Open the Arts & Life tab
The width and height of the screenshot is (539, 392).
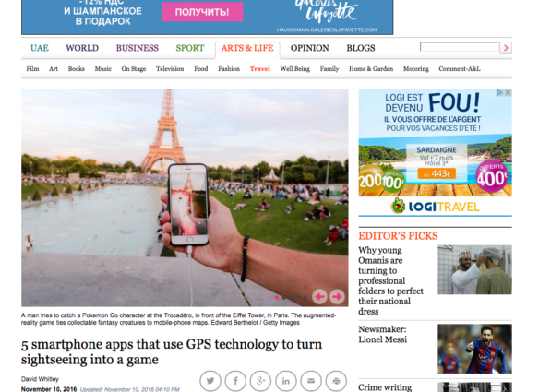(x=247, y=48)
